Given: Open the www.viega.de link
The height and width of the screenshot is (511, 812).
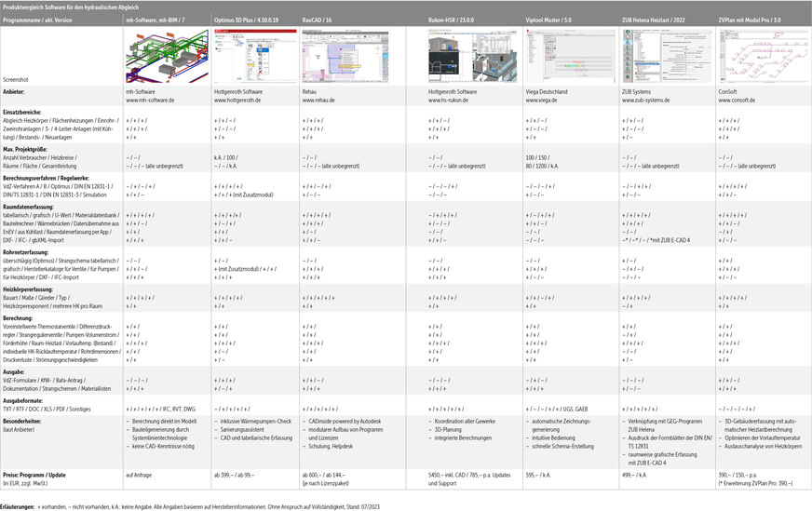Looking at the screenshot, I should click(x=542, y=99).
